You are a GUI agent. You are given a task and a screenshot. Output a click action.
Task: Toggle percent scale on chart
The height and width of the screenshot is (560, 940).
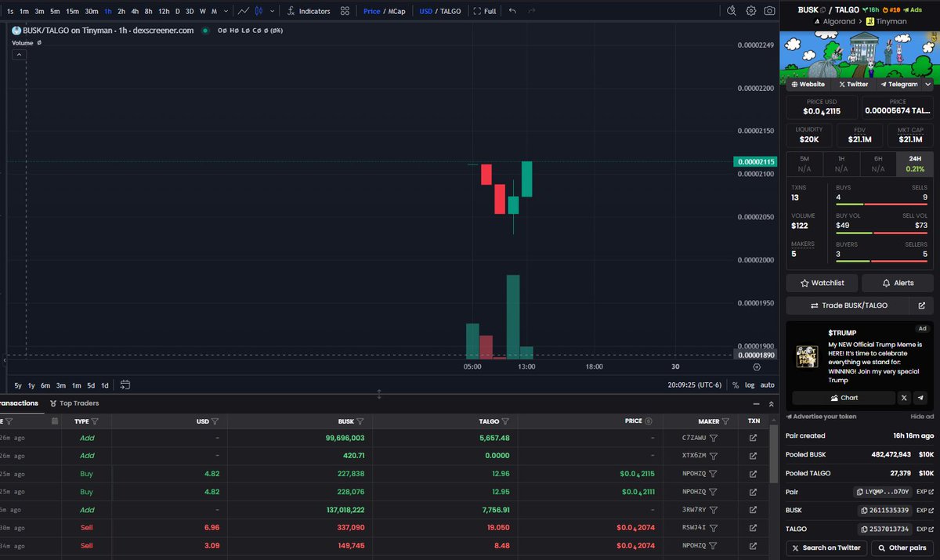click(736, 385)
